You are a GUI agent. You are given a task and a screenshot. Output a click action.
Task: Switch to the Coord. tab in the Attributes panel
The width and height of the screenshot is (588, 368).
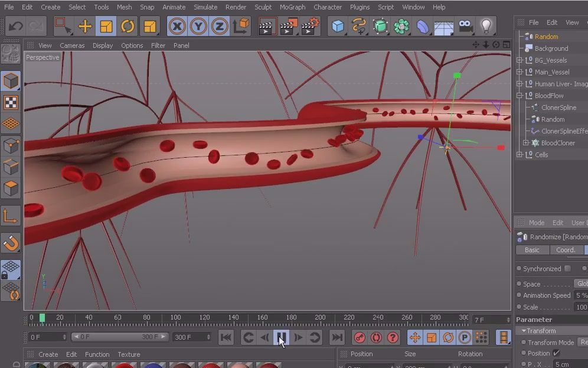pos(565,250)
